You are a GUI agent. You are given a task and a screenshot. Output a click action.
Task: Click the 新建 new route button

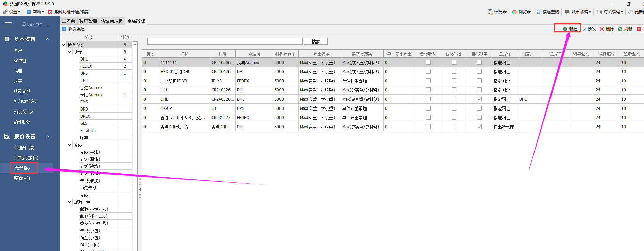(570, 29)
